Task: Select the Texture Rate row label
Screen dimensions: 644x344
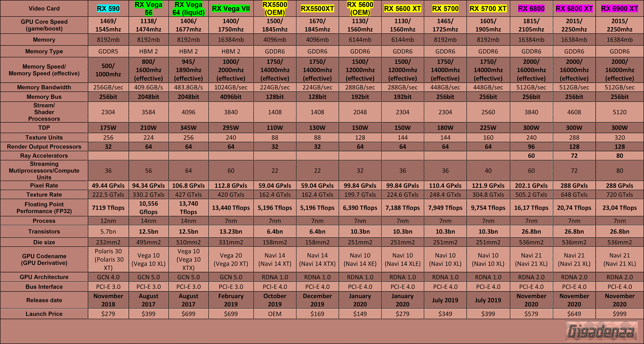Action: tap(44, 194)
